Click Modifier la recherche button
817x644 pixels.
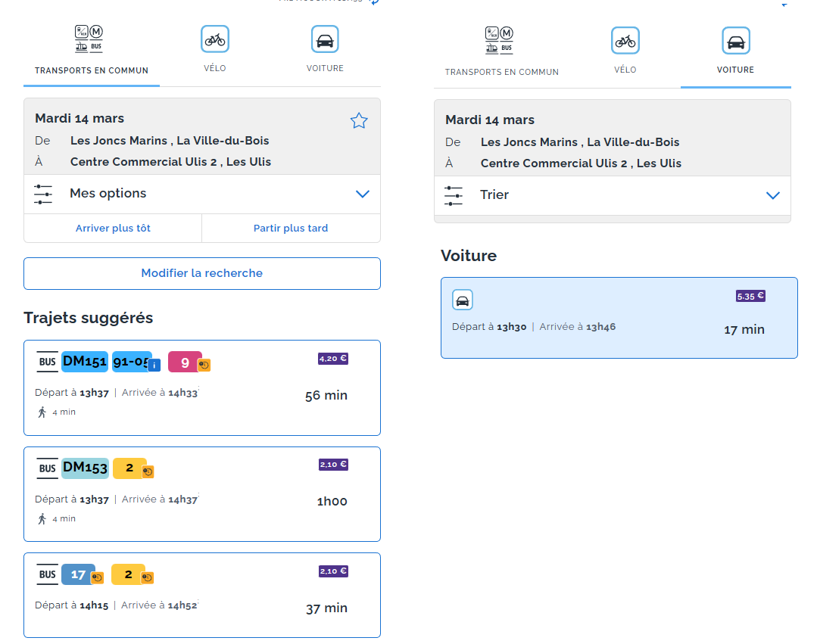(x=202, y=273)
